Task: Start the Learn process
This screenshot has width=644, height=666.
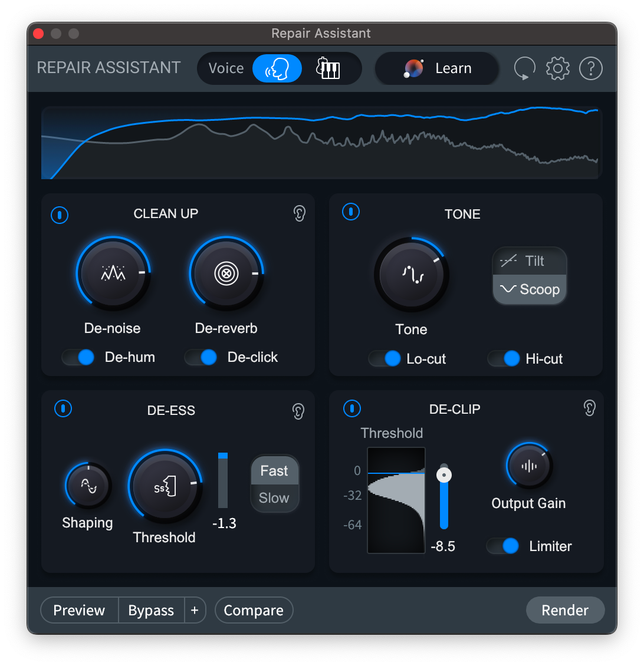Action: pyautogui.click(x=437, y=68)
